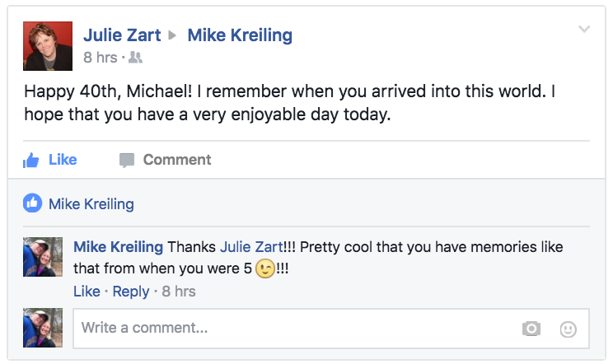Click the post's 8 hrs timestamp

[x=100, y=58]
